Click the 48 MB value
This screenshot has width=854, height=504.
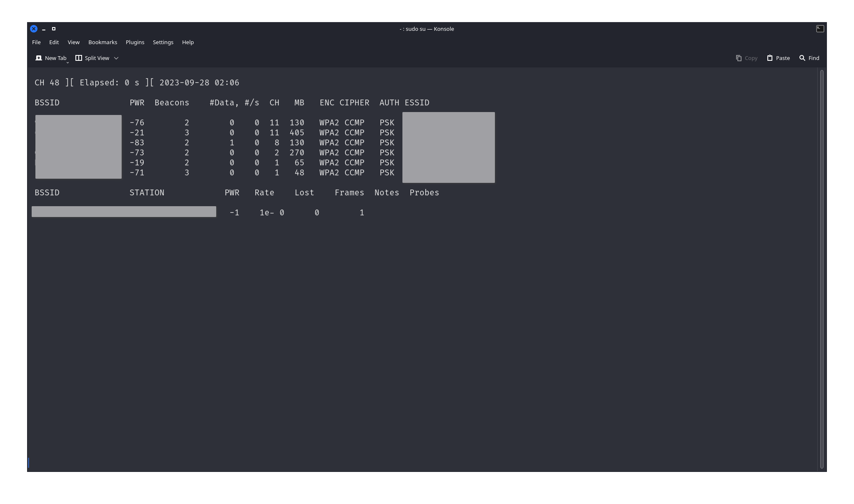click(300, 172)
